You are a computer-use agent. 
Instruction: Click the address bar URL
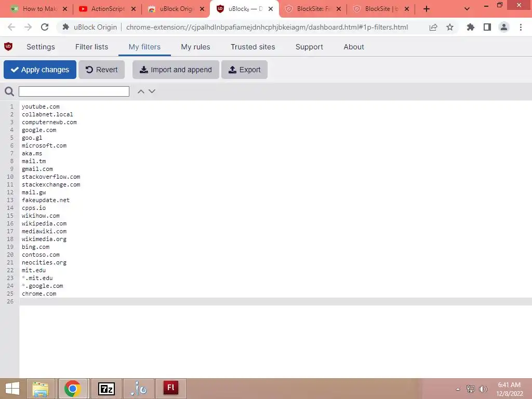click(267, 27)
